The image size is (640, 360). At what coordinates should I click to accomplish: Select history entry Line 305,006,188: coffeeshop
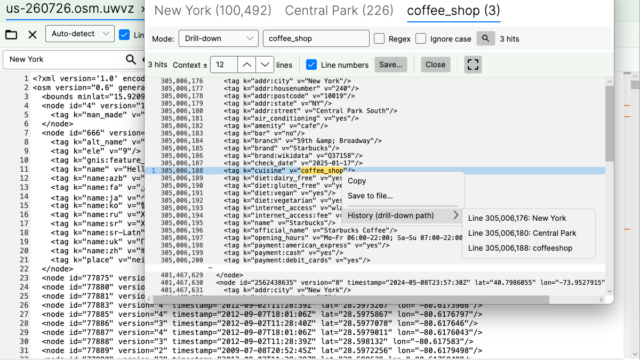point(520,248)
